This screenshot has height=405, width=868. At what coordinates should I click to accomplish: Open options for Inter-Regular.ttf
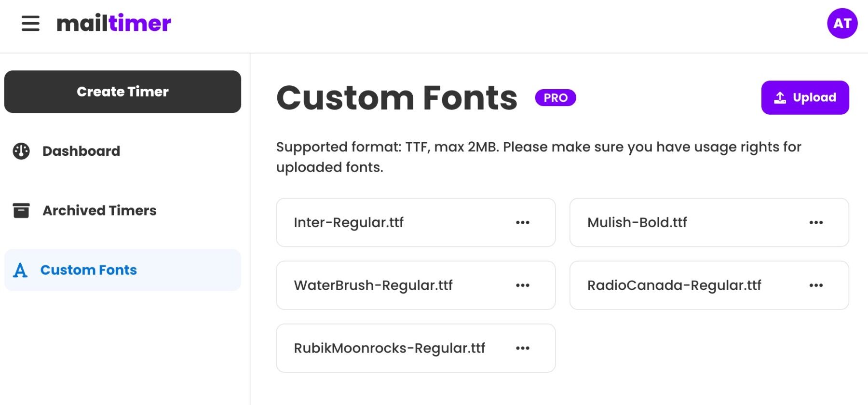pyautogui.click(x=523, y=222)
